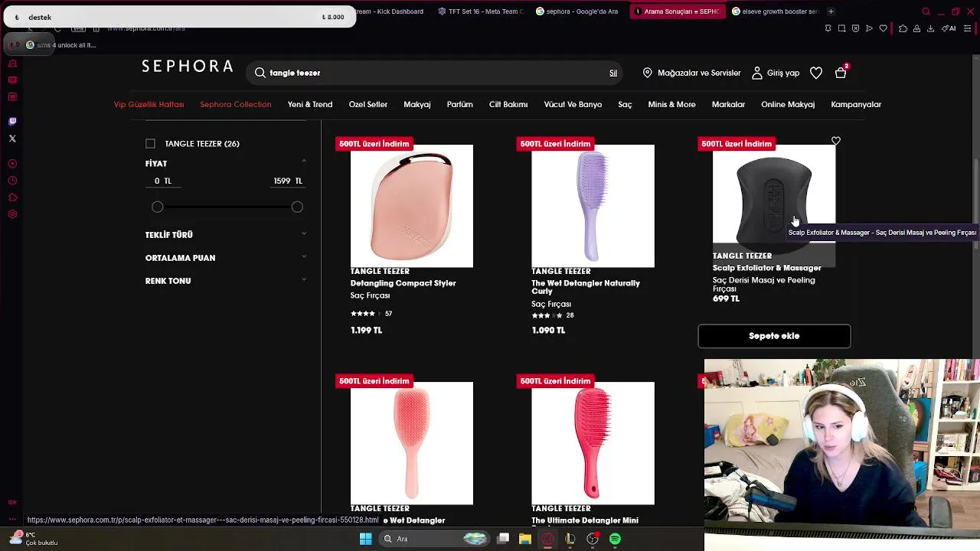Open the Markalar menu item
Screen dimensions: 980x551
[x=728, y=104]
